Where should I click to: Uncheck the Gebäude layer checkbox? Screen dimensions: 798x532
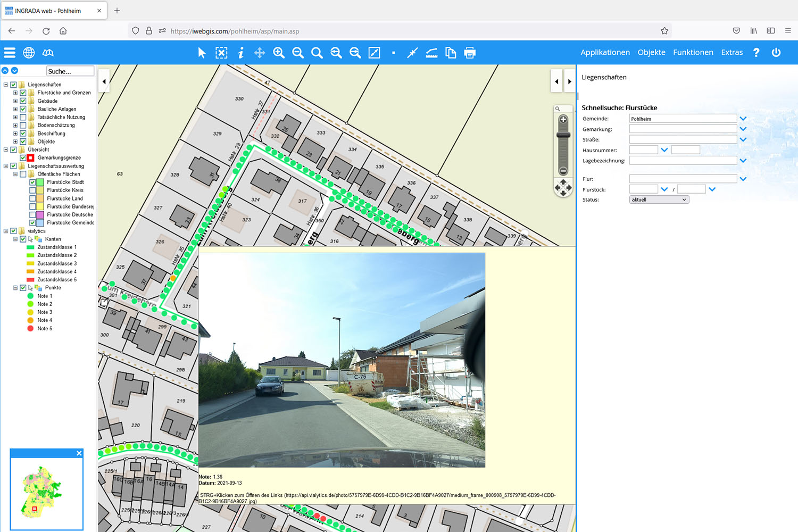pos(23,101)
